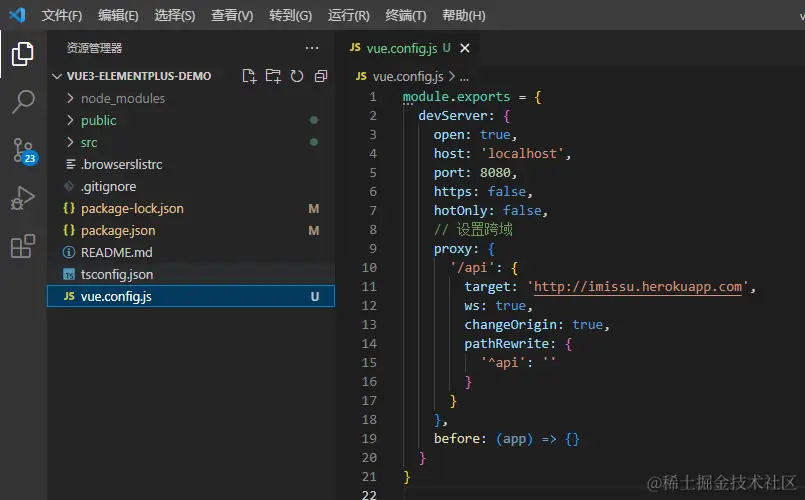Screen dimensions: 805x500
Task: Click the green modified dot on src
Action: pos(314,142)
